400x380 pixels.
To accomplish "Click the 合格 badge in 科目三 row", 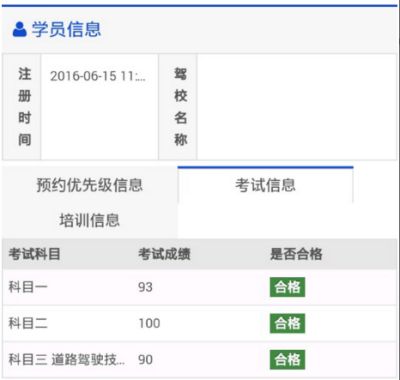I will [287, 360].
